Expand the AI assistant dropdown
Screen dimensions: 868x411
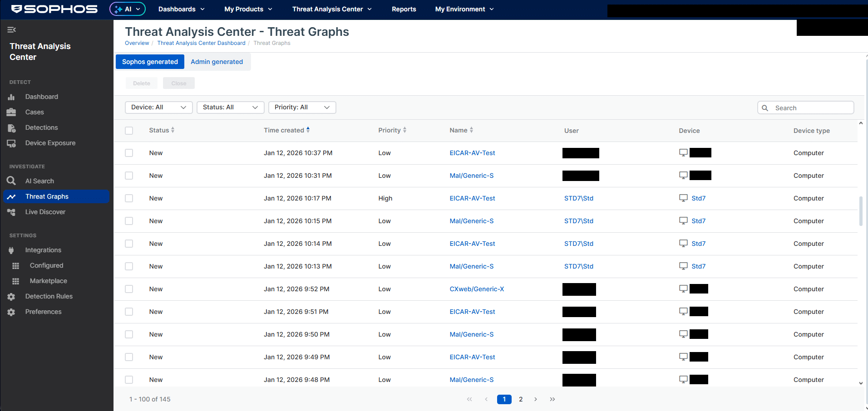128,9
